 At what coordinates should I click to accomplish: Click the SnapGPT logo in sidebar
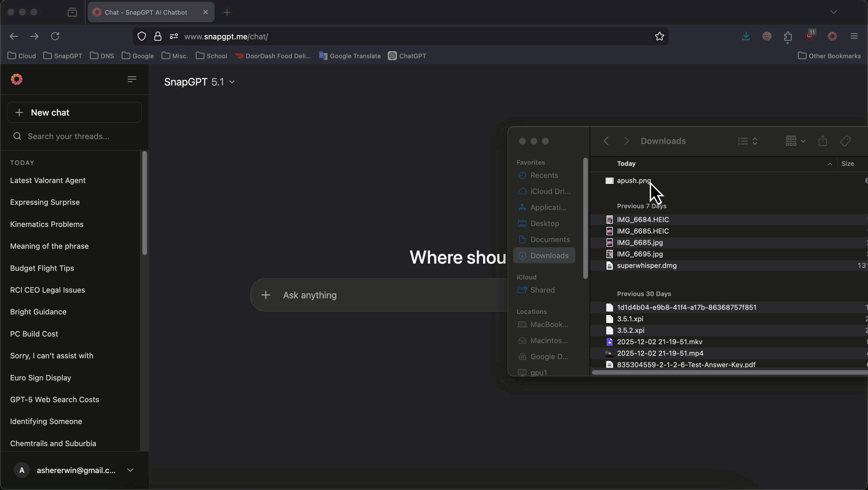point(17,79)
